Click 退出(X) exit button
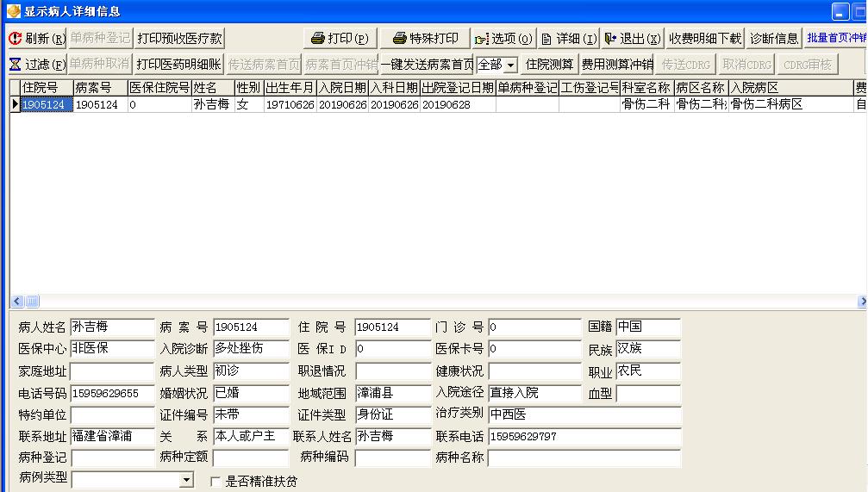 633,38
